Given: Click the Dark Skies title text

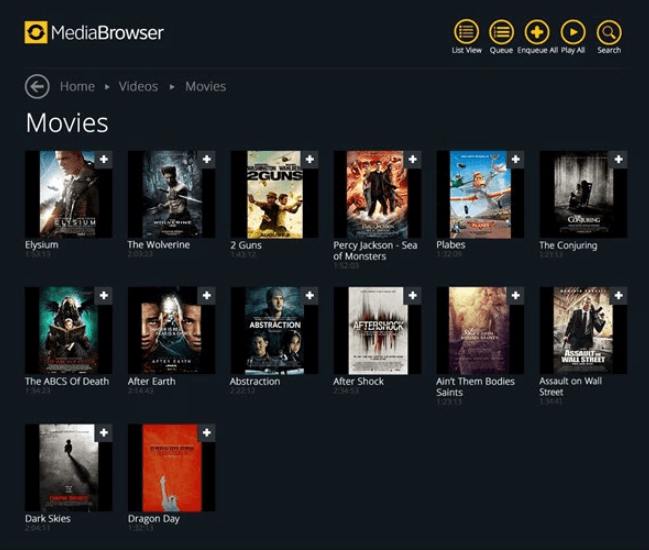Looking at the screenshot, I should click(x=48, y=519).
